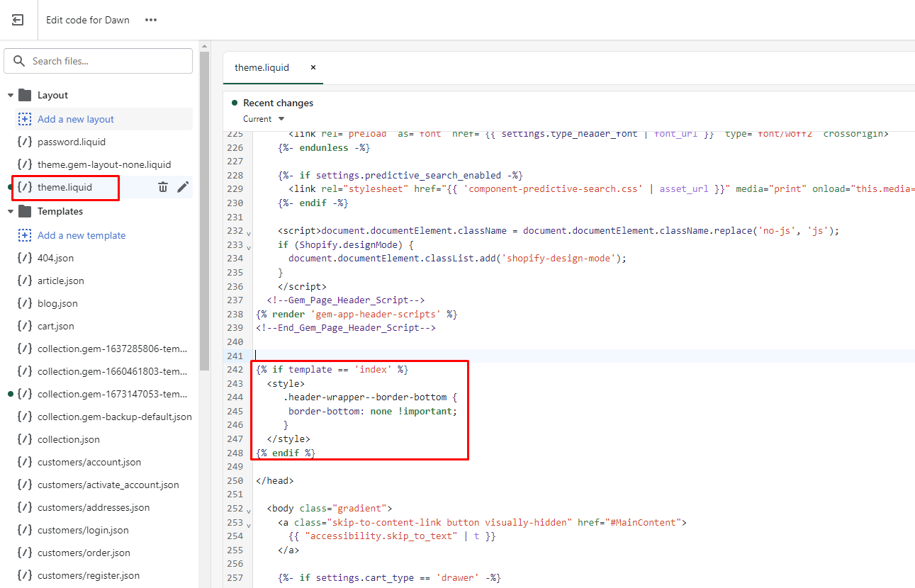Open collection.gem-1673147053 template file
Image resolution: width=915 pixels, height=588 pixels.
pyautogui.click(x=113, y=394)
